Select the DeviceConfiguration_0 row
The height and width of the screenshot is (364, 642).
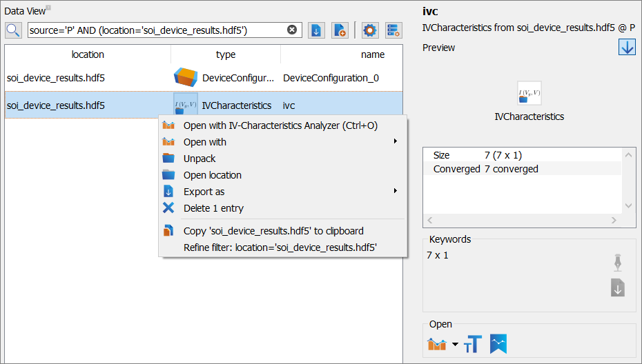(204, 78)
